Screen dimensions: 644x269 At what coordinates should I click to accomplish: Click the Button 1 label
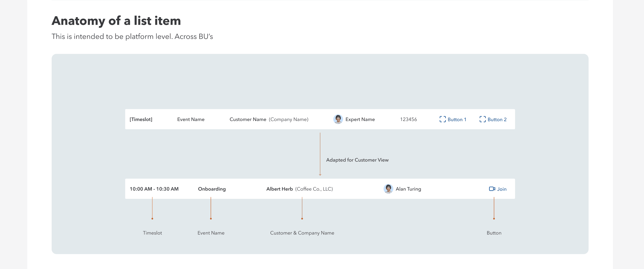coord(457,120)
